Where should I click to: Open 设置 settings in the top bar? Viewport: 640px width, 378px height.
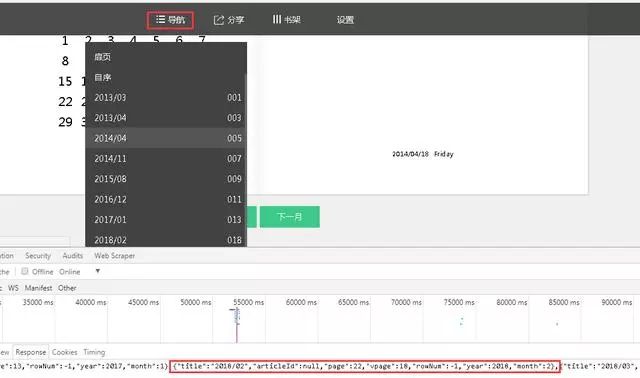pyautogui.click(x=345, y=20)
